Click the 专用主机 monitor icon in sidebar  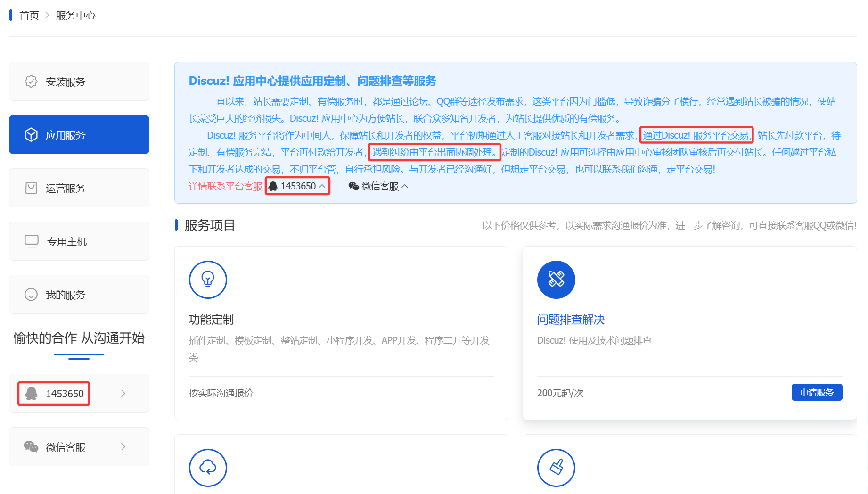(x=31, y=241)
